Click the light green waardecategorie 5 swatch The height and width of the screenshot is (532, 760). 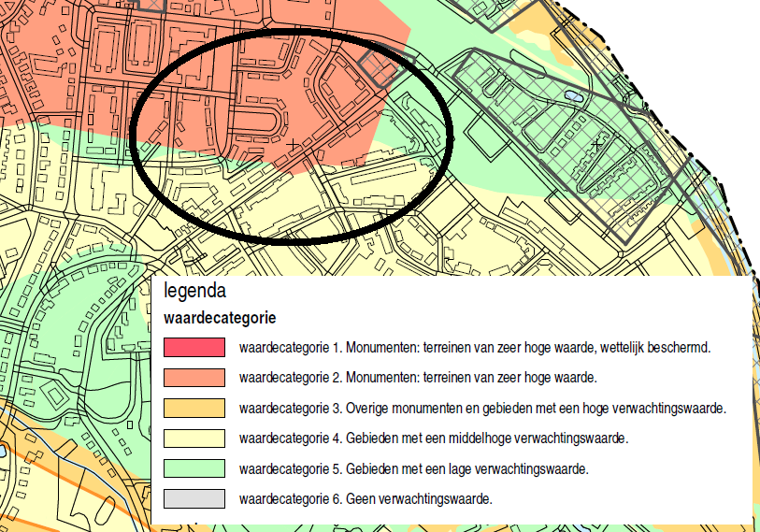194,468
